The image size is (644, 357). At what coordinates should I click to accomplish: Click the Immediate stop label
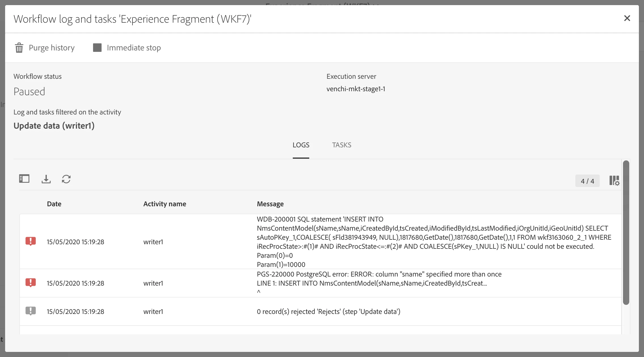134,48
